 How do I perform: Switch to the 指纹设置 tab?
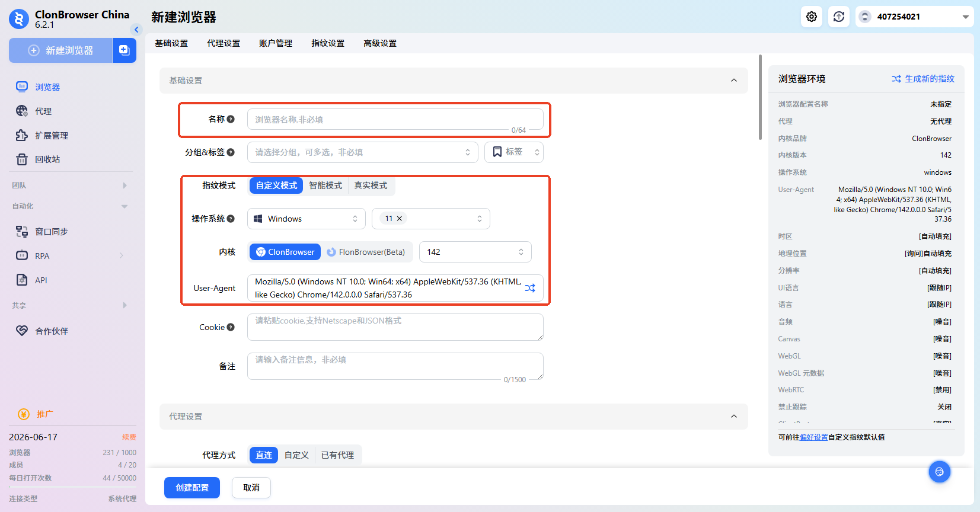[x=328, y=43]
